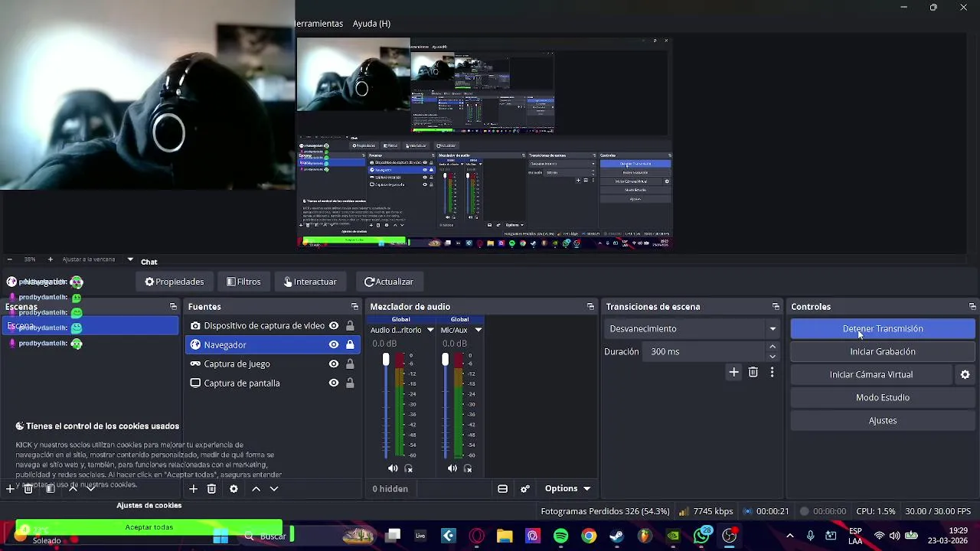Open Filtros for the selected source

point(243,282)
